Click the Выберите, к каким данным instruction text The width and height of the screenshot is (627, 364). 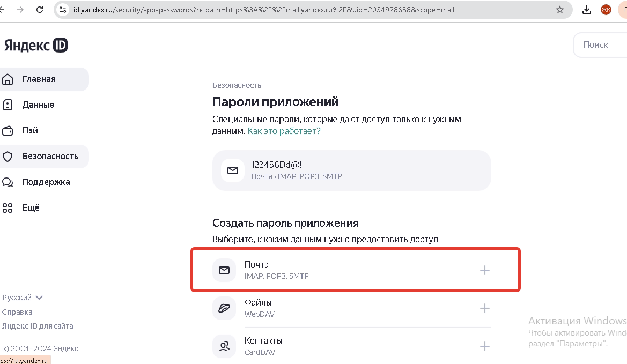(x=325, y=239)
